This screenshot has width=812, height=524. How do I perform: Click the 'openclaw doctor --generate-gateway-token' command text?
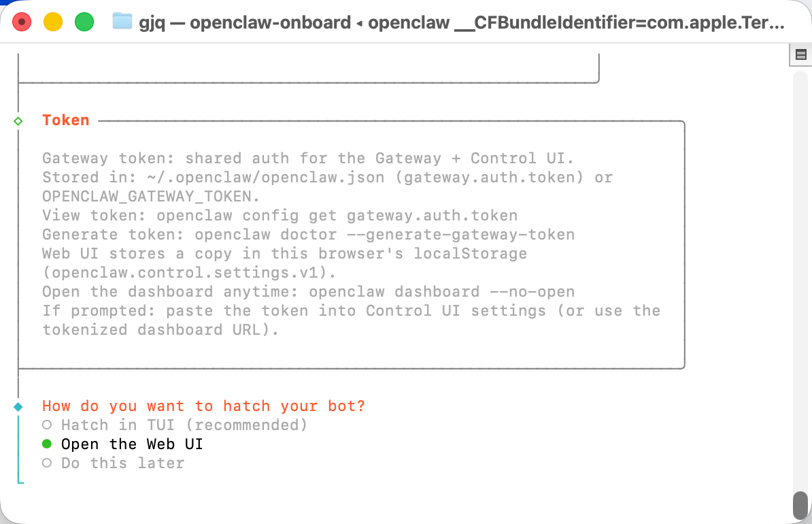pyautogui.click(x=384, y=235)
